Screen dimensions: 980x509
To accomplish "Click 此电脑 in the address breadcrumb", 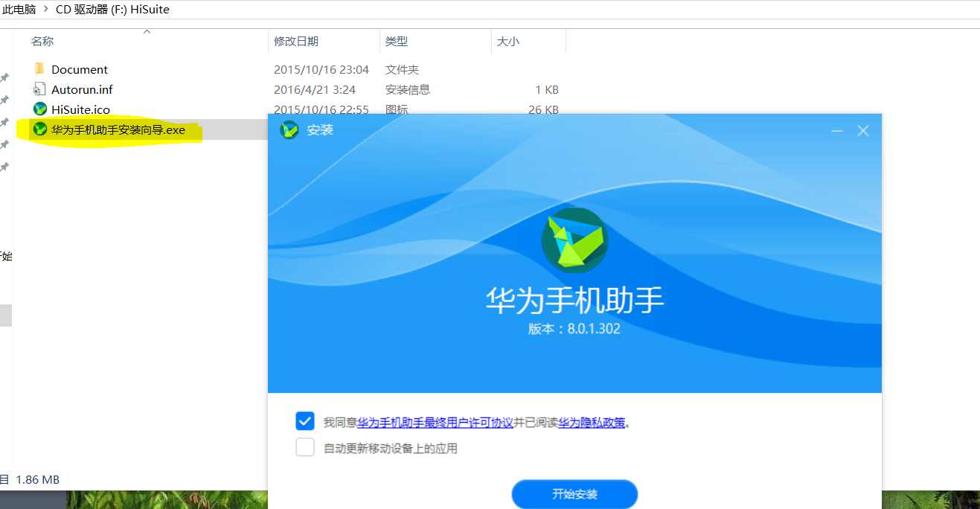I will coord(19,10).
